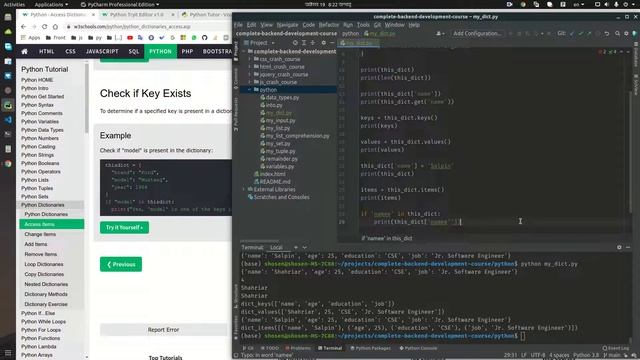Switch to Python Tryit Editor browser tab
Image resolution: width=640 pixels, height=360 pixels.
tap(137, 15)
